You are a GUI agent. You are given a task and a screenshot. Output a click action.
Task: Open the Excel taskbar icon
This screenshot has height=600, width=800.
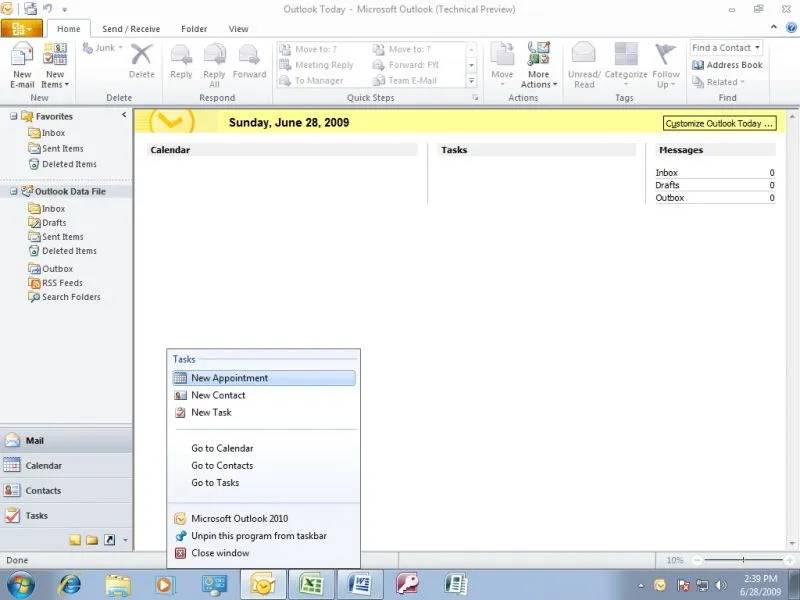click(311, 584)
